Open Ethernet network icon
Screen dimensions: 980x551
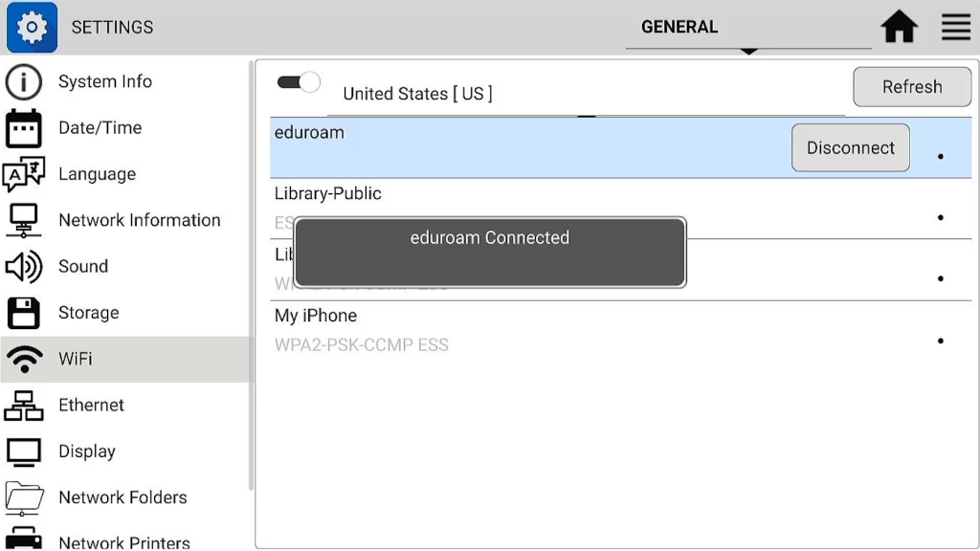[x=24, y=406]
